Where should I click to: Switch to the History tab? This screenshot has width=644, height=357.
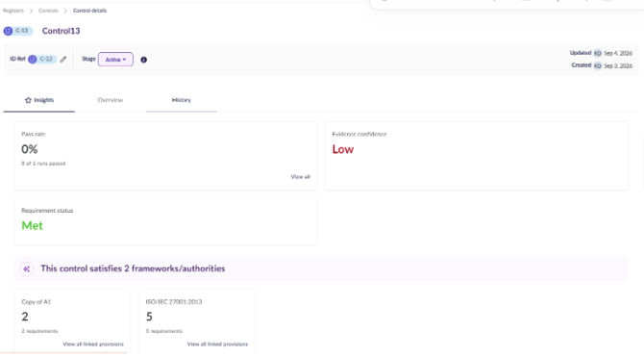(181, 100)
